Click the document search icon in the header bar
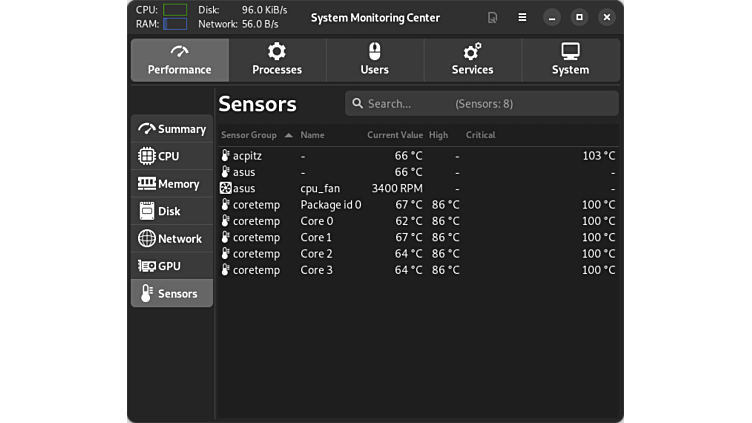Screen dimensions: 752x423 point(493,18)
